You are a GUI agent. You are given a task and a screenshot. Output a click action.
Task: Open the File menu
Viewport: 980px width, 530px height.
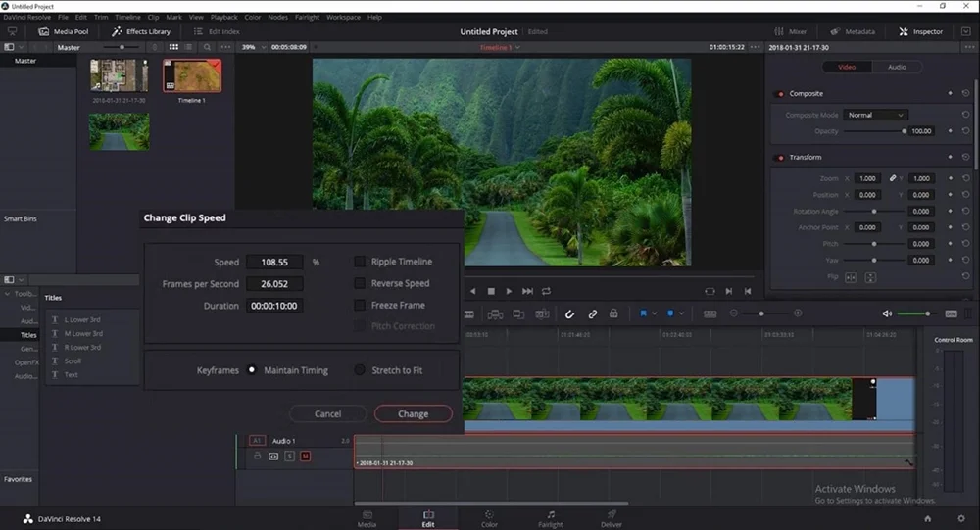coord(63,17)
